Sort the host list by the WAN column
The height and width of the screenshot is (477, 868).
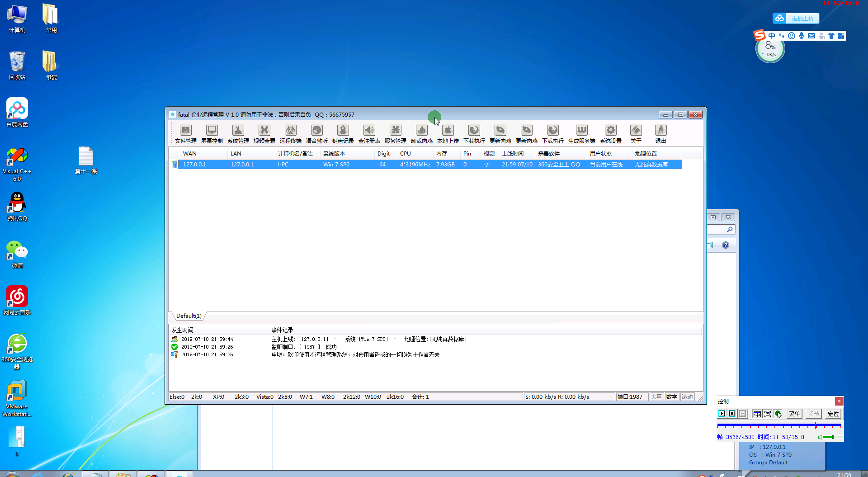tap(203, 154)
